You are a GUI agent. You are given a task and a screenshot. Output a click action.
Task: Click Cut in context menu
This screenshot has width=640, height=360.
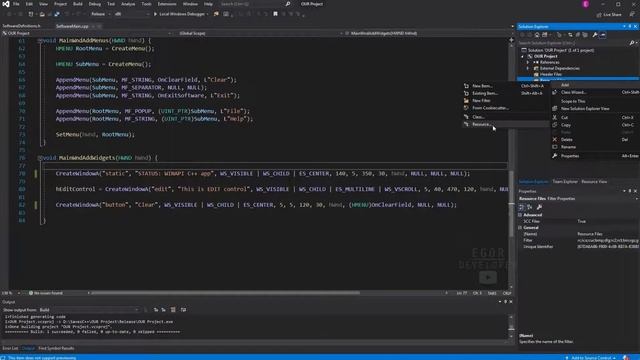[x=595, y=118]
